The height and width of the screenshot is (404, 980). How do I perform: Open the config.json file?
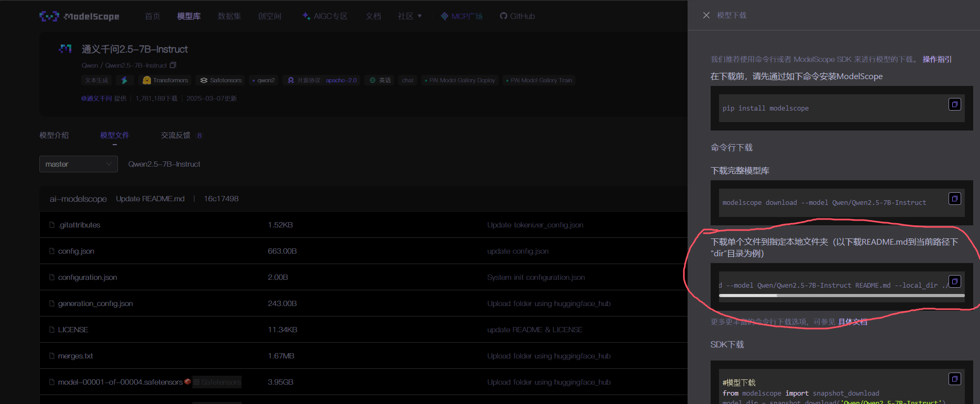(76, 251)
